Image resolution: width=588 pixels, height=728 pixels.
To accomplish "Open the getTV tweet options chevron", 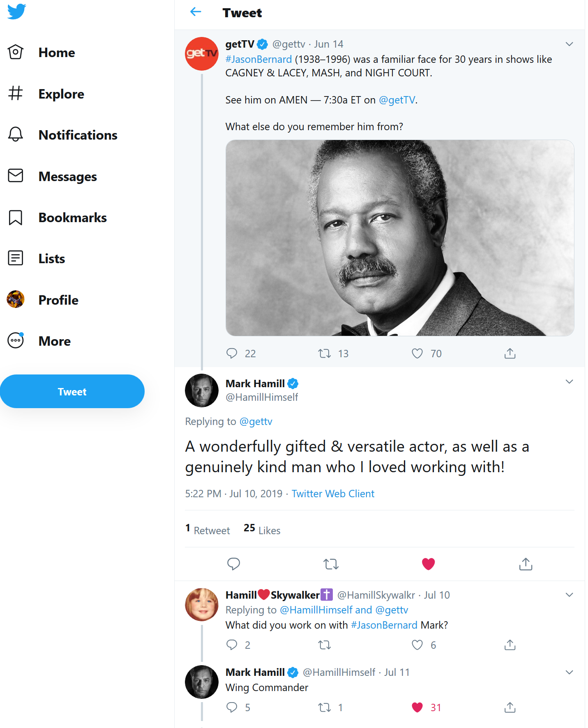I will [569, 44].
